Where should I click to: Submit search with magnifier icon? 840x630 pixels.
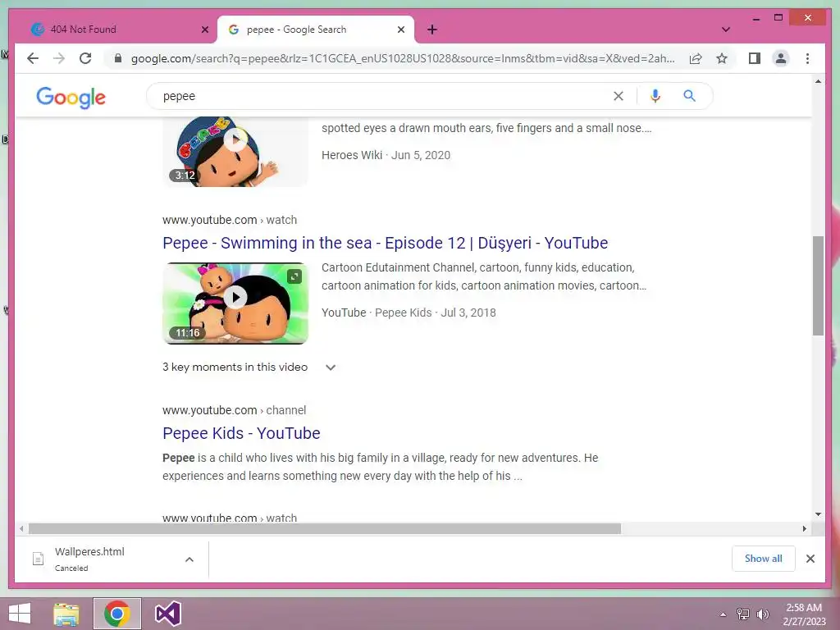689,96
